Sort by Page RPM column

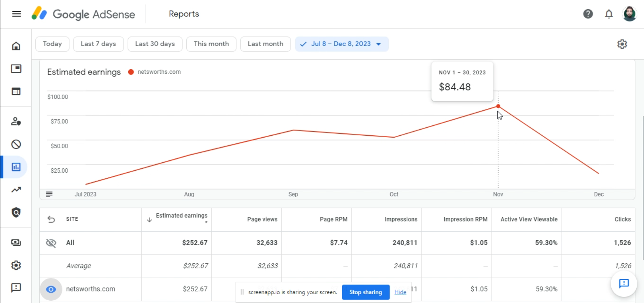[x=333, y=219]
